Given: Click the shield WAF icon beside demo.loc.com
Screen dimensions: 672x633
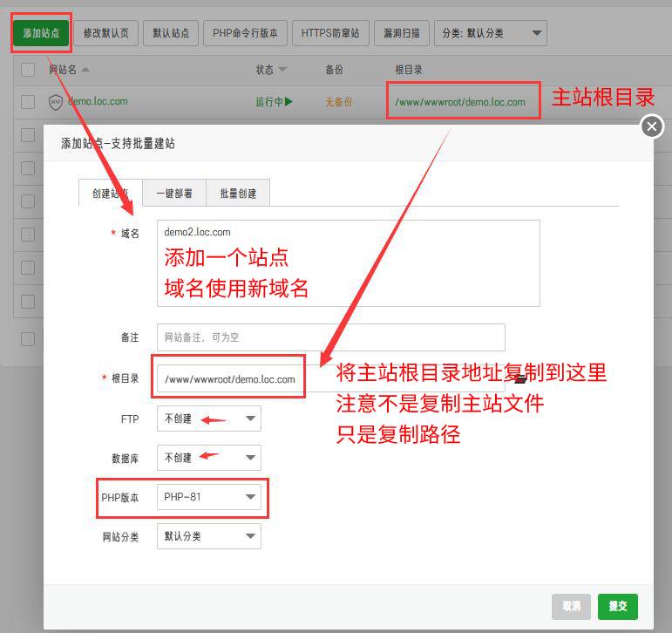Looking at the screenshot, I should [56, 102].
